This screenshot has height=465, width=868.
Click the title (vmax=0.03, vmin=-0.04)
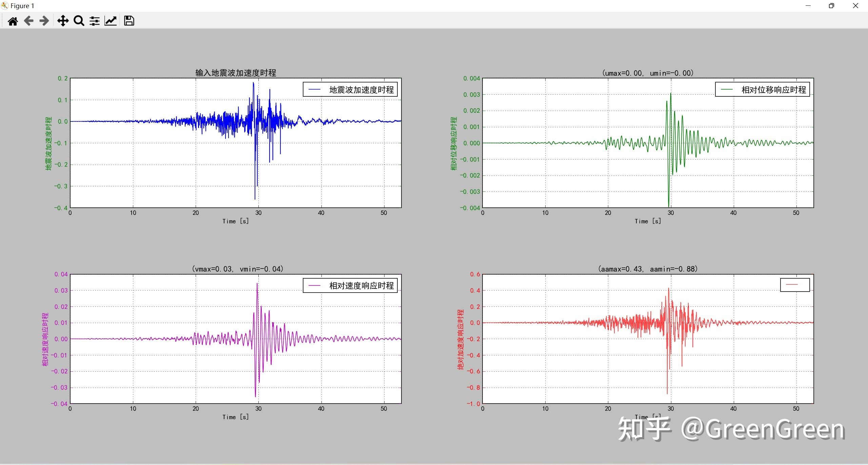point(237,269)
